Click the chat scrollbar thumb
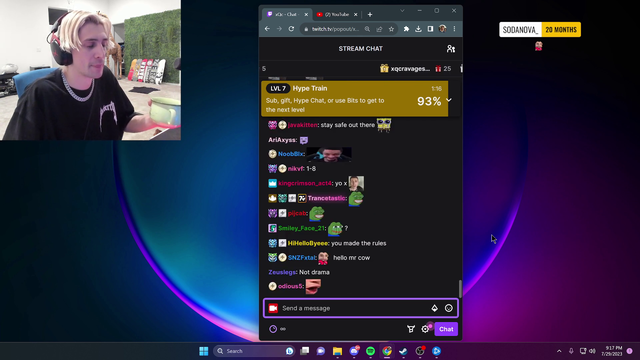Screen dimensions: 640x360 tap(460, 289)
